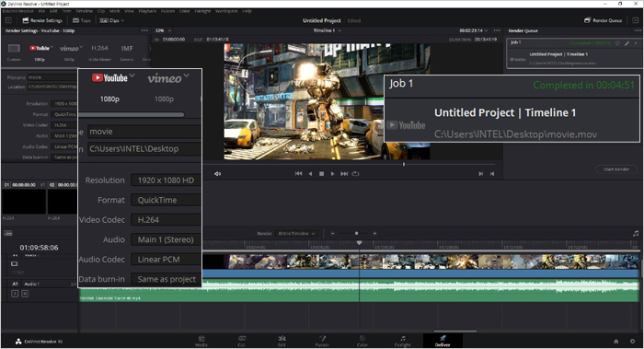Click the Tape toolbar button
Screen dimensions: 644x349
[82, 20]
